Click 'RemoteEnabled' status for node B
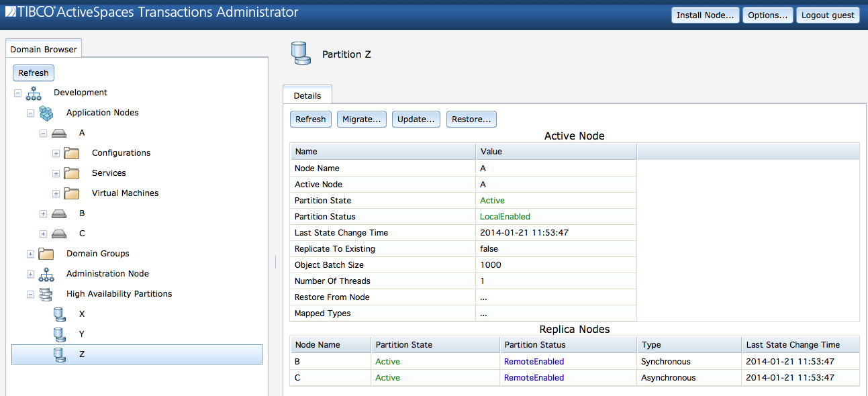Image resolution: width=868 pixels, height=396 pixels. coord(534,362)
